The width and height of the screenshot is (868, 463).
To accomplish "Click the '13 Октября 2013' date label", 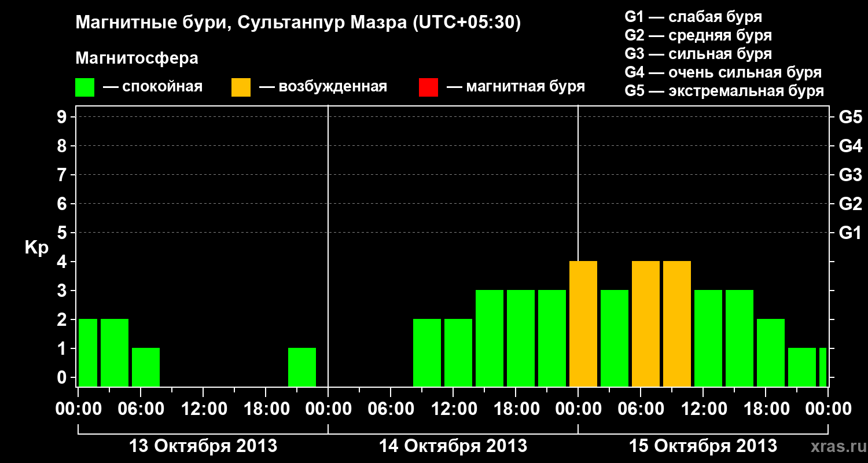I will coord(203,446).
